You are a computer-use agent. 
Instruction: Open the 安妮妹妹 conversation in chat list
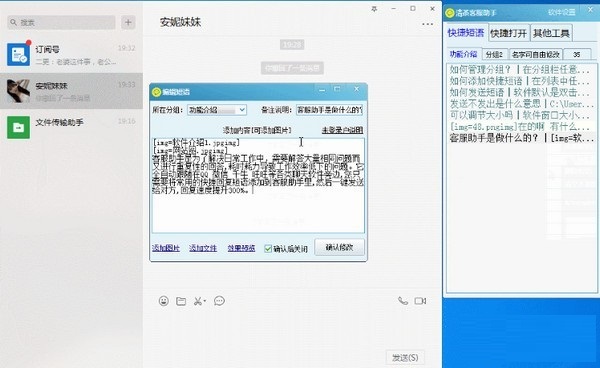point(72,91)
